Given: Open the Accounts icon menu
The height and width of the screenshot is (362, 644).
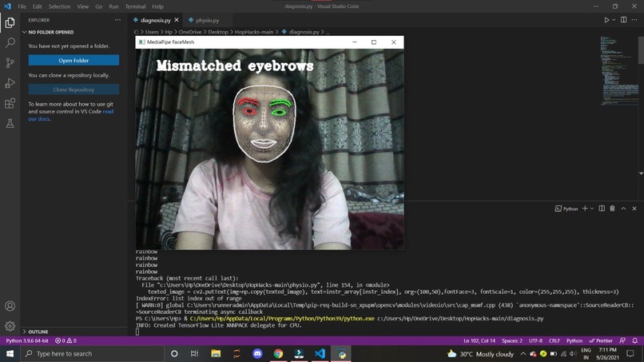Looking at the screenshot, I should click(x=10, y=306).
